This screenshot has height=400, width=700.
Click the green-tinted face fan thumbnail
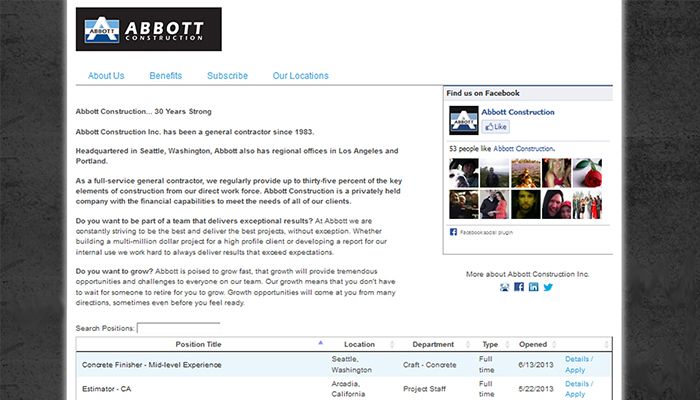(x=525, y=204)
